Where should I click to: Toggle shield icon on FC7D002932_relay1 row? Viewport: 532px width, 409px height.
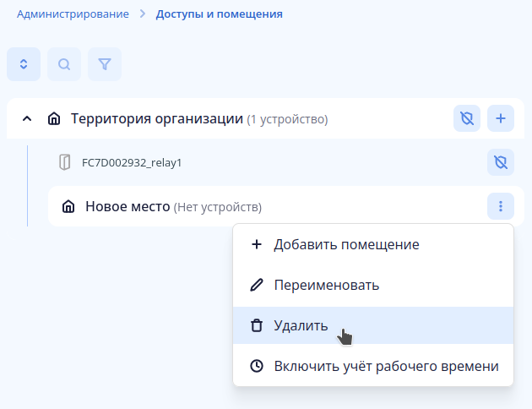click(x=501, y=162)
